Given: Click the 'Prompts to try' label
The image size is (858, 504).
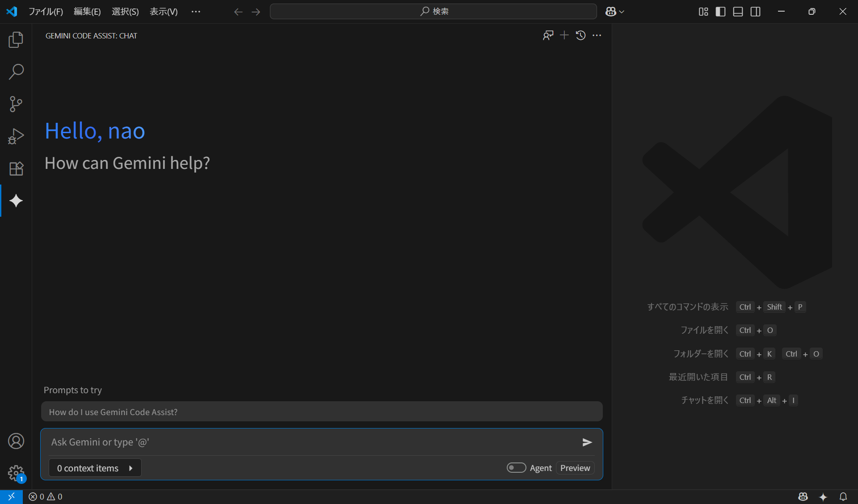Looking at the screenshot, I should 73,390.
